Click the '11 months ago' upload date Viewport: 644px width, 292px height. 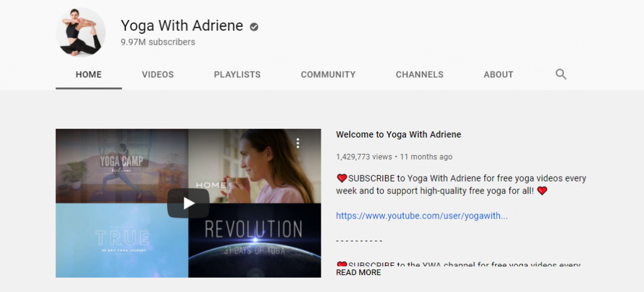coord(426,156)
